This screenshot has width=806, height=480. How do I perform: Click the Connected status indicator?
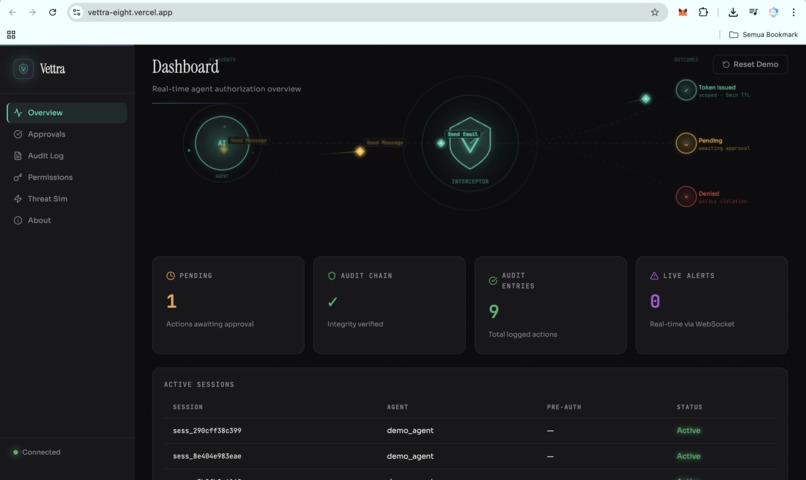(36, 452)
